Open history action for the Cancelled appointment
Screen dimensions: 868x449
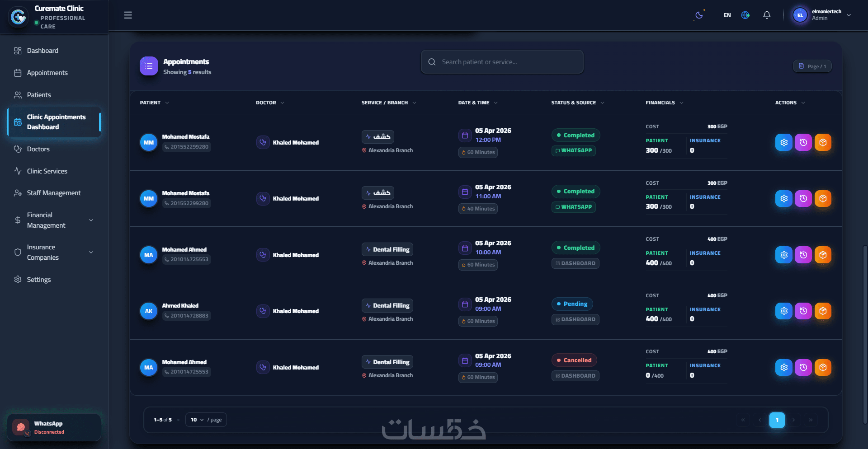pos(803,368)
